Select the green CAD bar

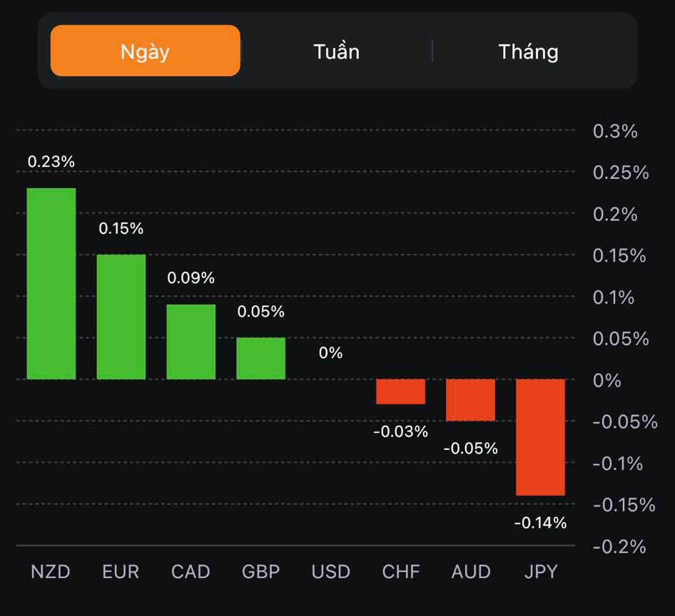click(191, 342)
